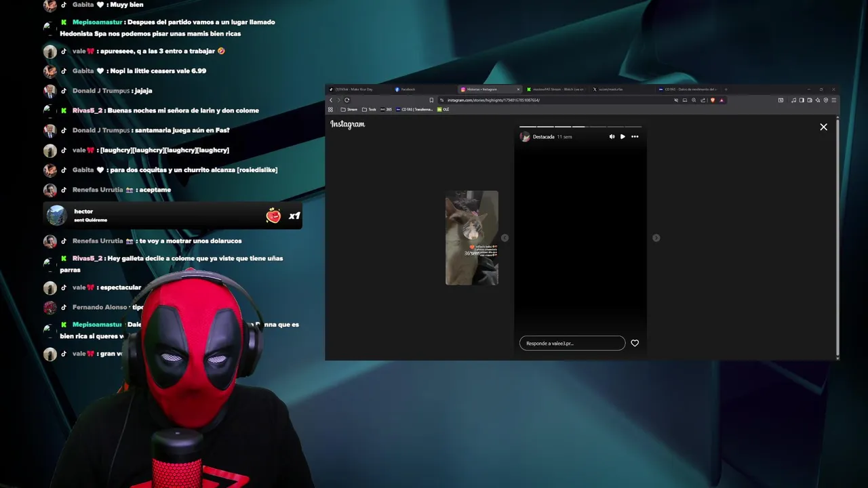Open the story three-dot options menu
This screenshot has width=868, height=488.
[x=635, y=137]
